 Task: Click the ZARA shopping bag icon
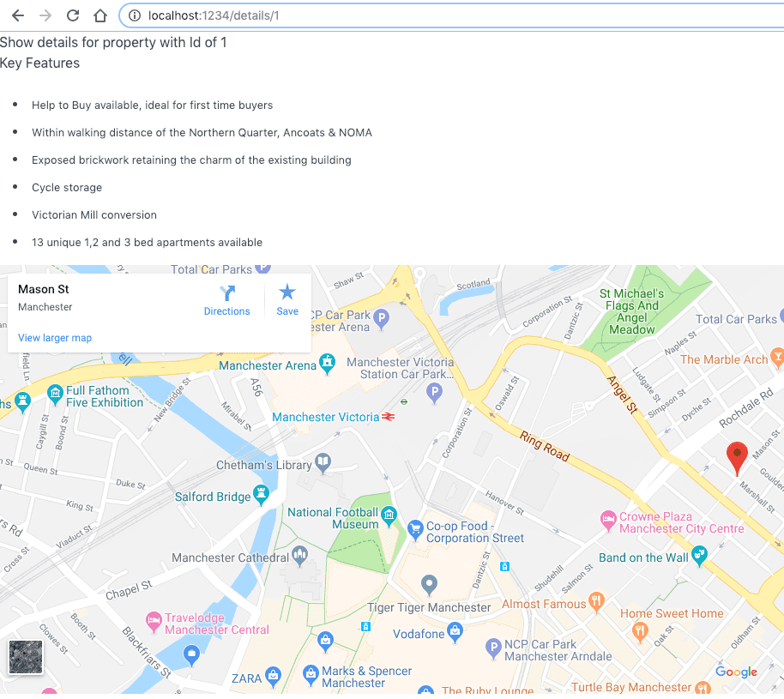pyautogui.click(x=273, y=676)
